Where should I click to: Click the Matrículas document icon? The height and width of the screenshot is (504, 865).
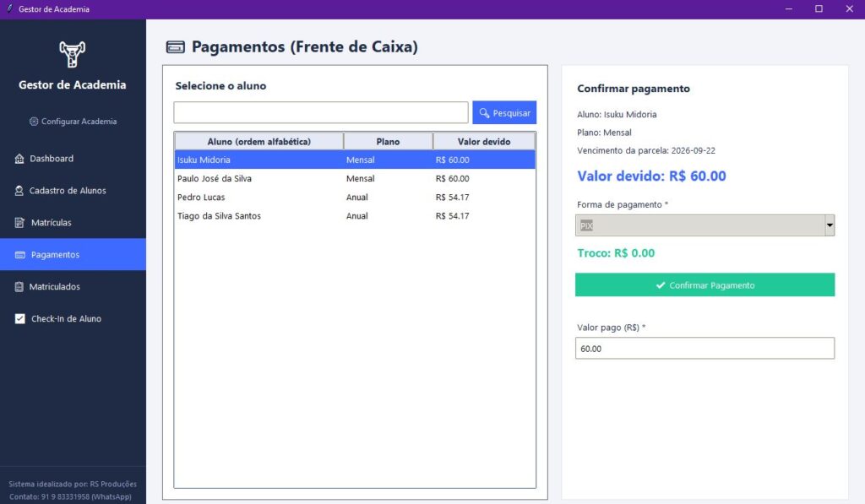pos(19,223)
